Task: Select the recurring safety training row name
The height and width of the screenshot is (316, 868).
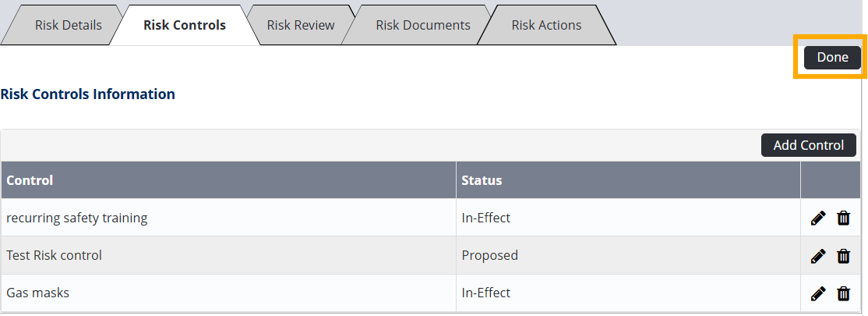Action: [76, 218]
